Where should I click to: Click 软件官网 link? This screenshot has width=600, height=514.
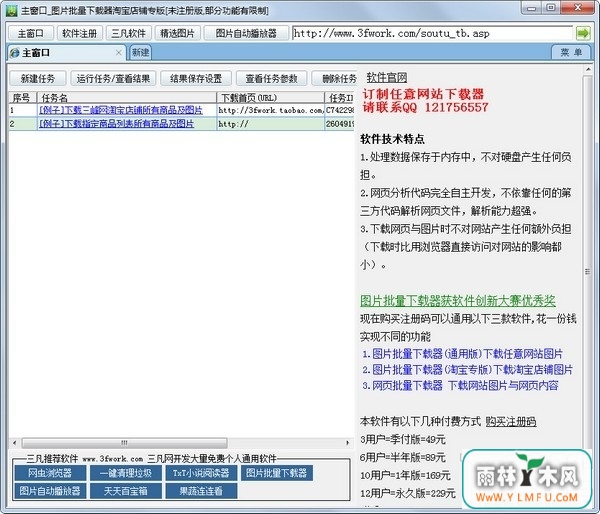click(x=386, y=77)
